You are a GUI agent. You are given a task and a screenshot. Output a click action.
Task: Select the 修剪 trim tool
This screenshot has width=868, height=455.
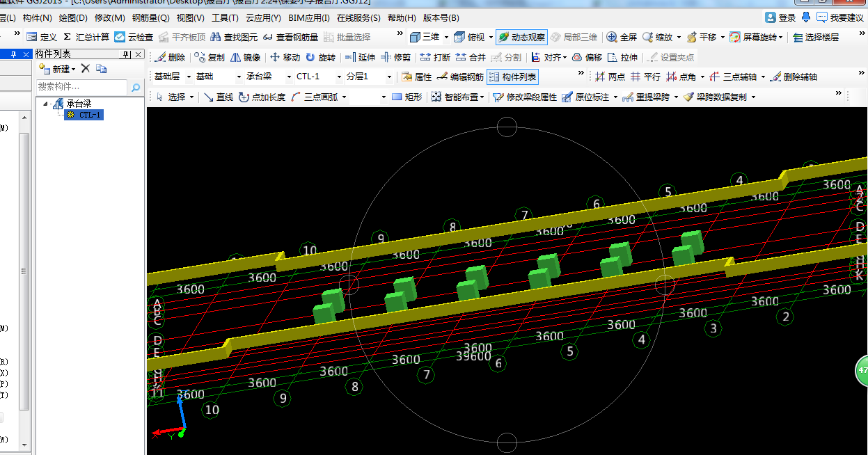coord(395,58)
